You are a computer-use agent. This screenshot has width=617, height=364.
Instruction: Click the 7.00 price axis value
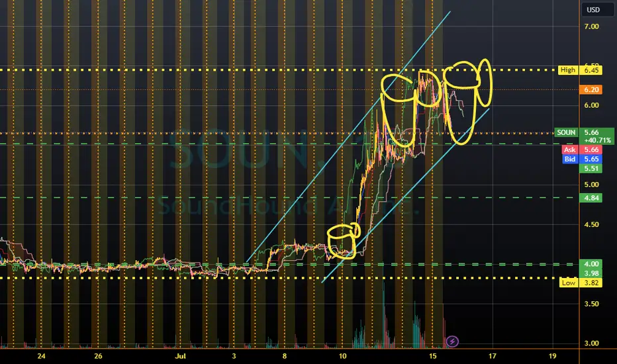click(591, 26)
